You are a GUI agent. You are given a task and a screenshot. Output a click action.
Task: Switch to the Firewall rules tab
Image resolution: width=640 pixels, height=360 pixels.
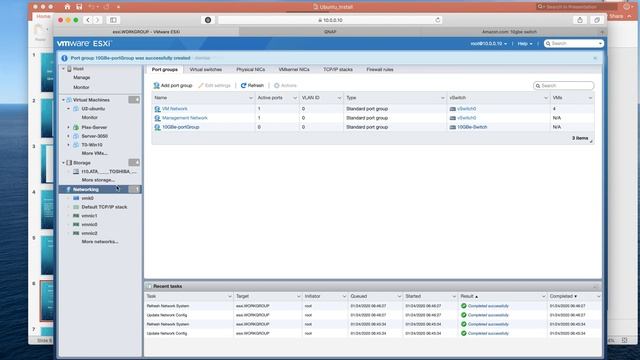tap(380, 70)
